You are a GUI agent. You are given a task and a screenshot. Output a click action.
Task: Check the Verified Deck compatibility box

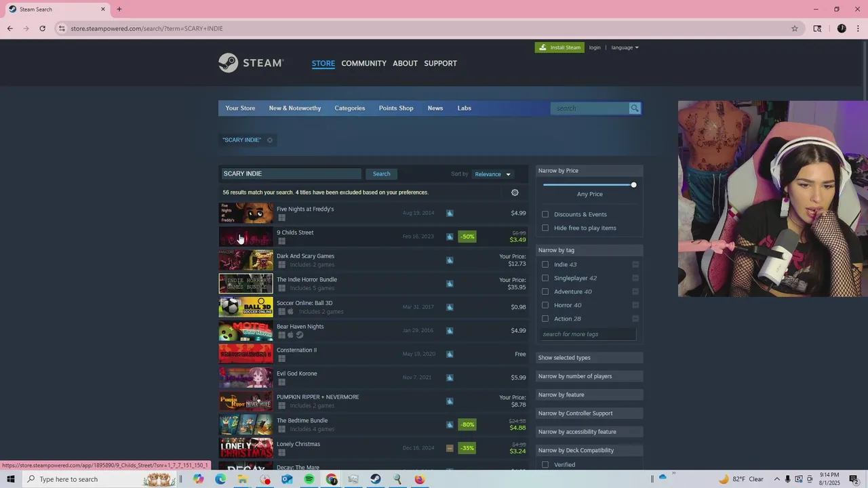pyautogui.click(x=545, y=465)
